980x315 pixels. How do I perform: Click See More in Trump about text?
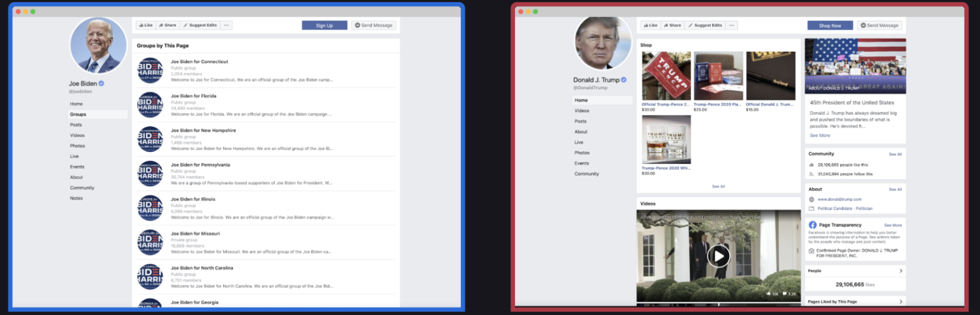coord(820,136)
